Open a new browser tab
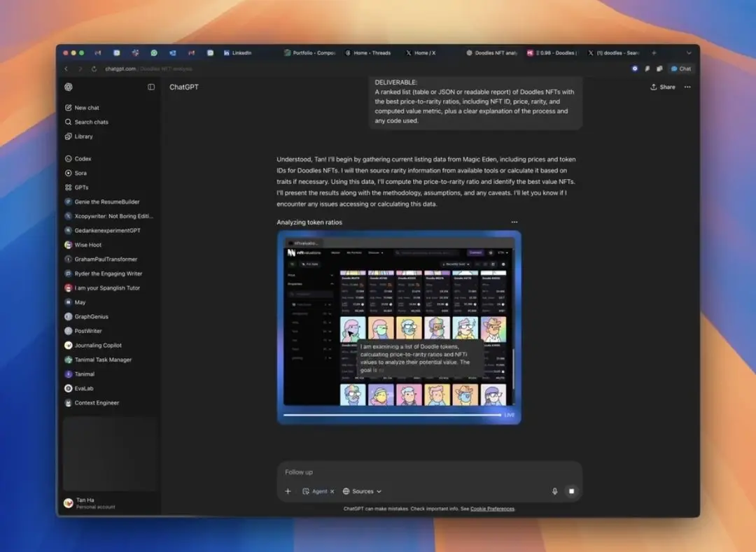This screenshot has width=756, height=552. coord(654,53)
